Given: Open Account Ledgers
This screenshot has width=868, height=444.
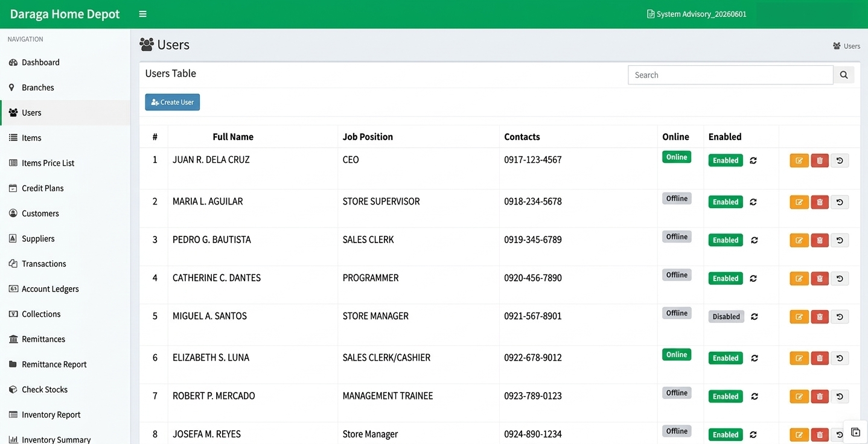Looking at the screenshot, I should (x=65, y=289).
